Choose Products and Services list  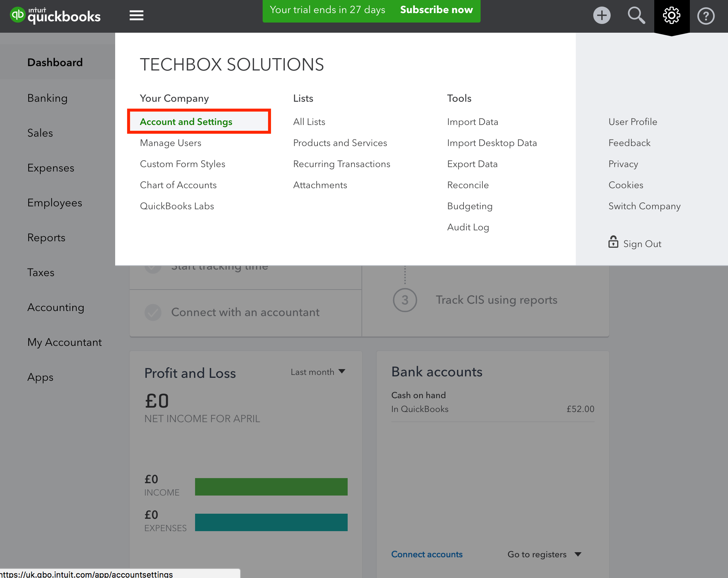point(340,143)
